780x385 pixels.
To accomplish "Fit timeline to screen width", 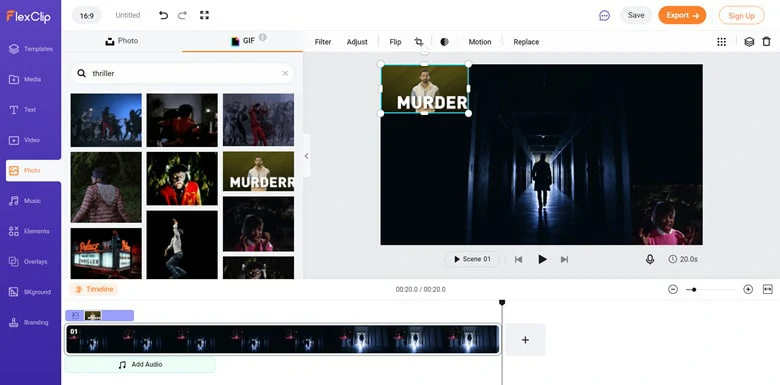I will point(768,289).
